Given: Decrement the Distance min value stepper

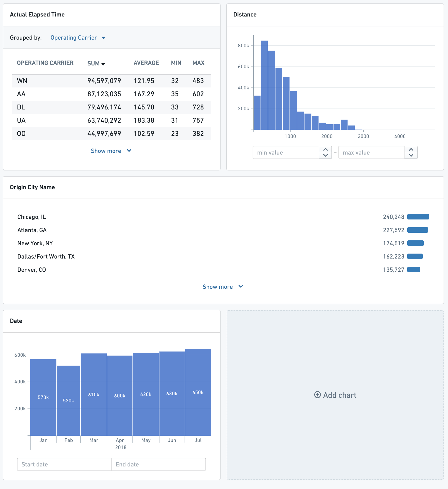Looking at the screenshot, I should 325,155.
